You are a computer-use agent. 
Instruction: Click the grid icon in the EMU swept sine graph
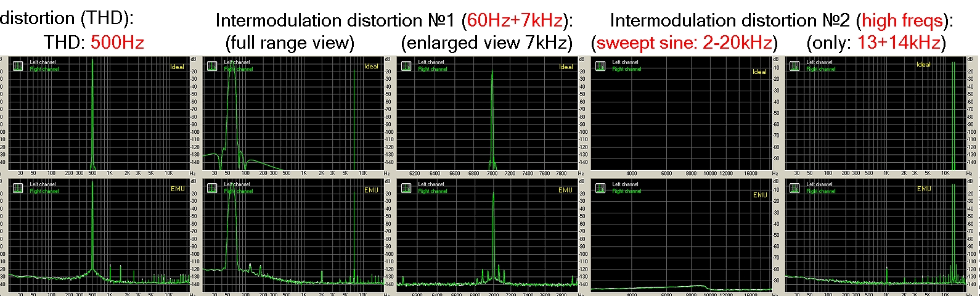click(x=600, y=187)
